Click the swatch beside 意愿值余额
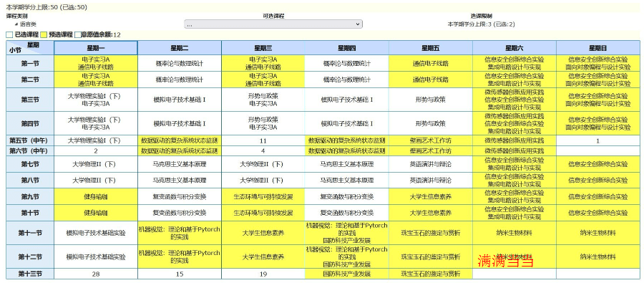Screen dimensions: 644x283 (x=77, y=34)
